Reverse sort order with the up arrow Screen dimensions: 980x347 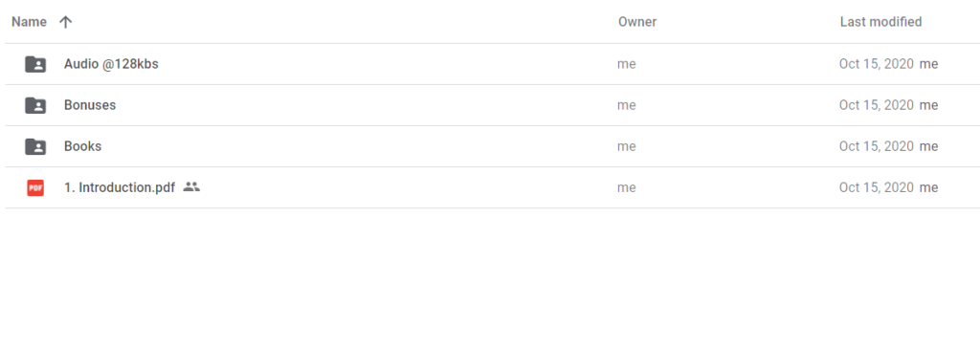(x=66, y=22)
